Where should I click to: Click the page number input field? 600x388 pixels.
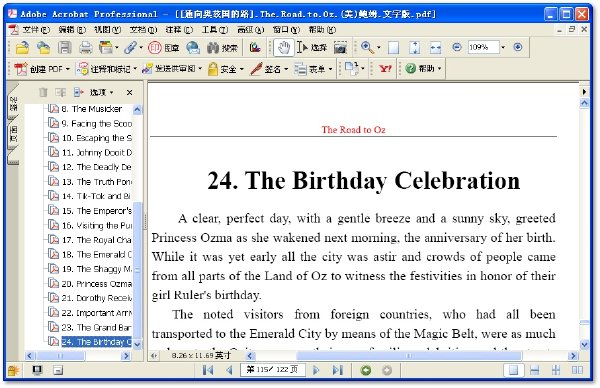pos(272,370)
